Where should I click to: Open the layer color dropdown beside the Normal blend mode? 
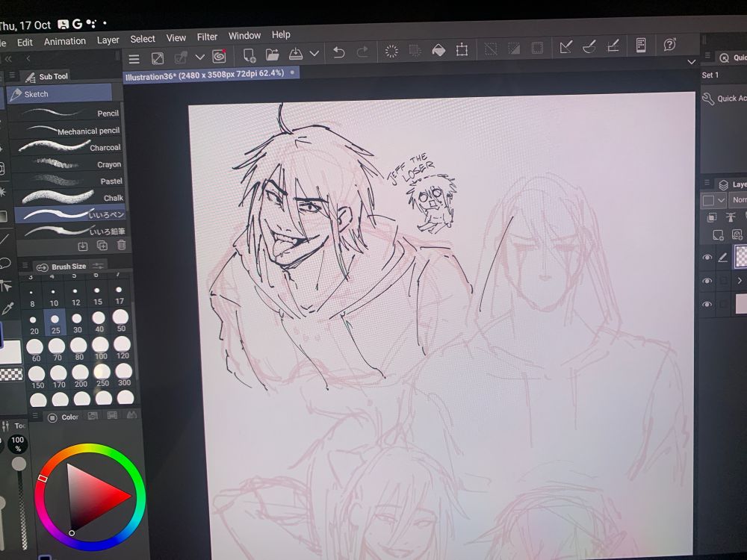click(721, 200)
